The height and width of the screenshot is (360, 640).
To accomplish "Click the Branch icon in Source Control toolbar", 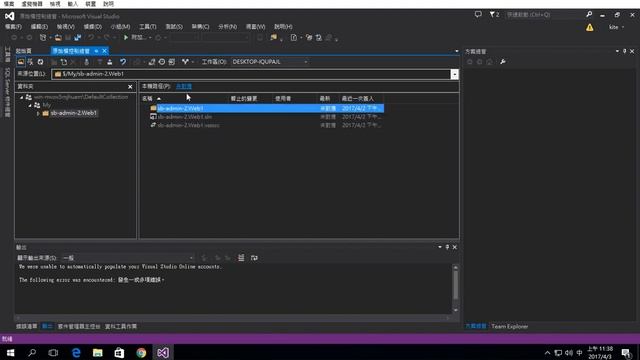I will [x=185, y=62].
